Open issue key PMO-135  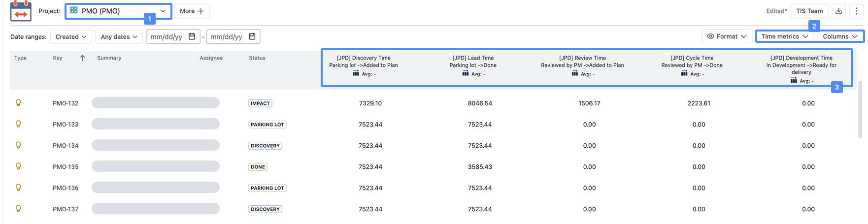(66, 167)
